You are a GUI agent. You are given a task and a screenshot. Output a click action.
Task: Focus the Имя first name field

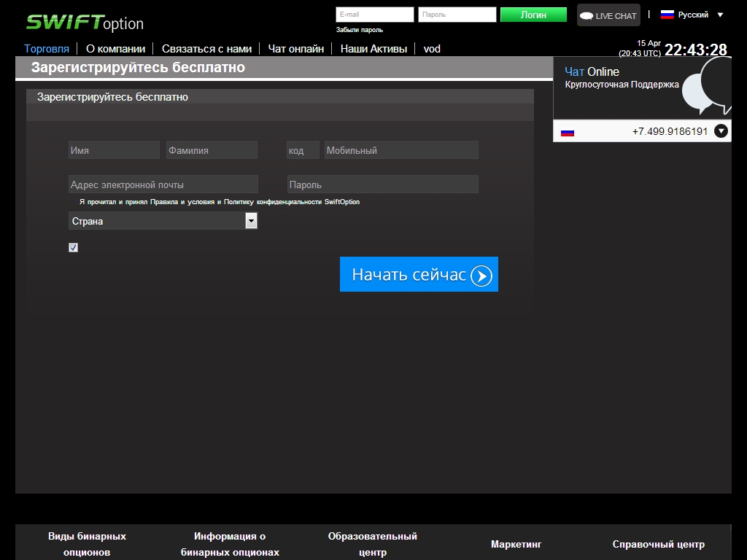click(x=114, y=150)
